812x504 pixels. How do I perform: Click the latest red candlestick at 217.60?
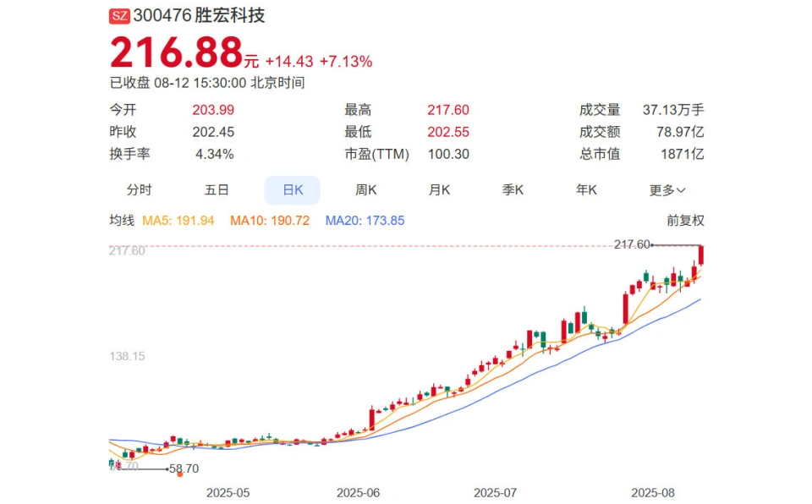point(701,255)
